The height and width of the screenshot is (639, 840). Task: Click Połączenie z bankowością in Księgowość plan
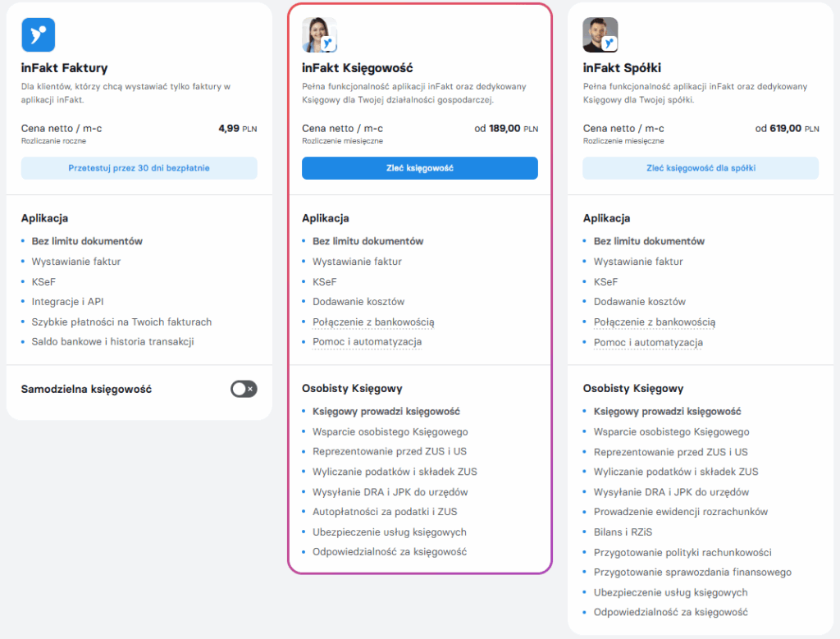pos(373,322)
